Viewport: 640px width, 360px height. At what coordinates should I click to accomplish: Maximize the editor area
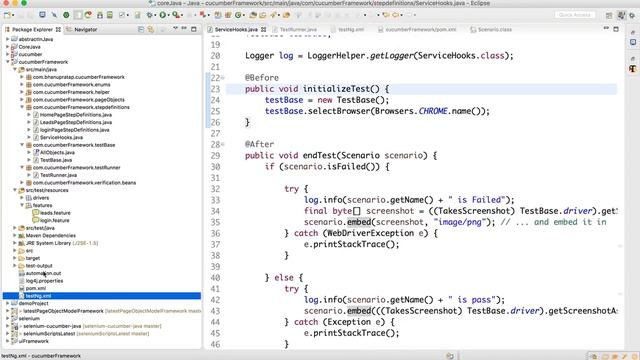(x=616, y=29)
